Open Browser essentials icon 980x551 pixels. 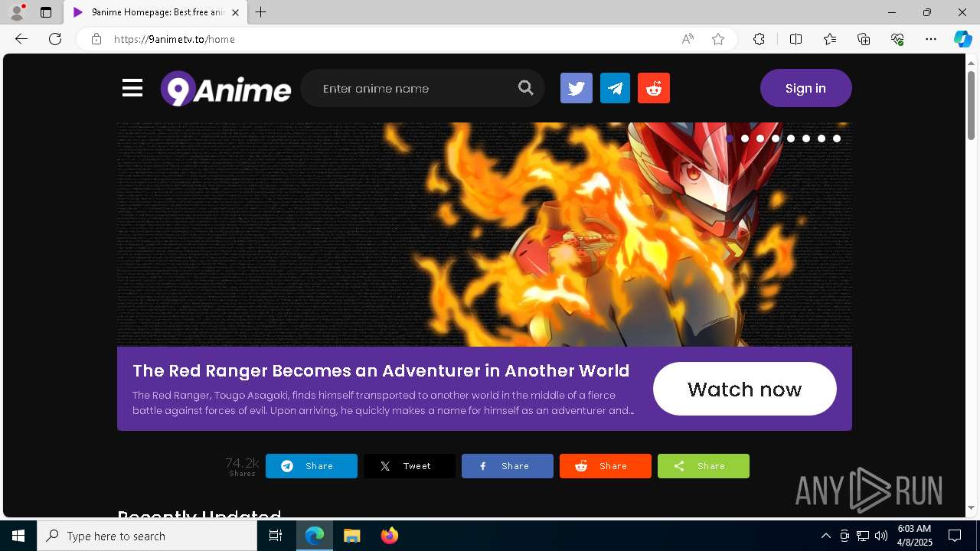coord(897,39)
